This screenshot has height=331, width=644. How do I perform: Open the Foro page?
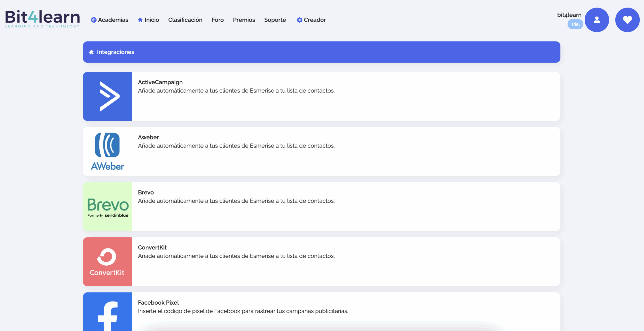[218, 20]
